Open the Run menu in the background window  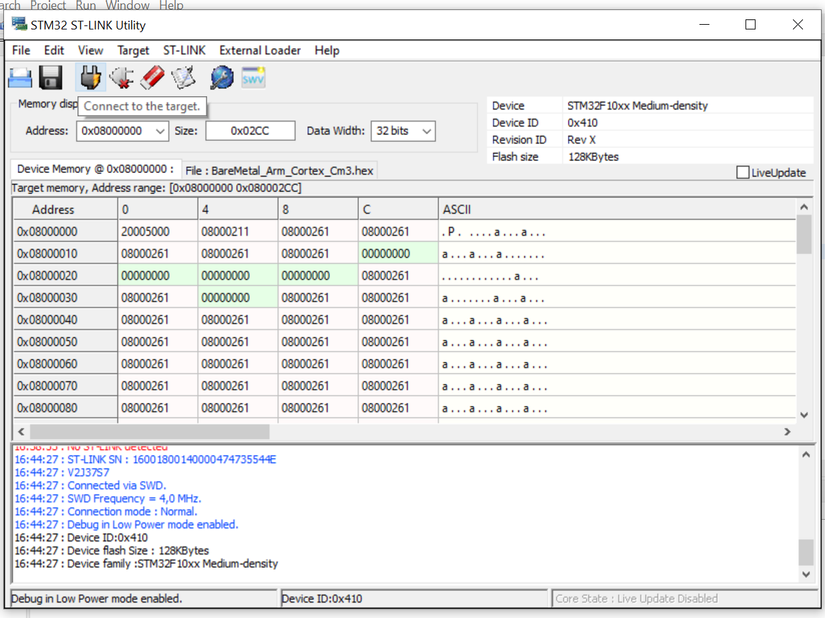(x=86, y=5)
